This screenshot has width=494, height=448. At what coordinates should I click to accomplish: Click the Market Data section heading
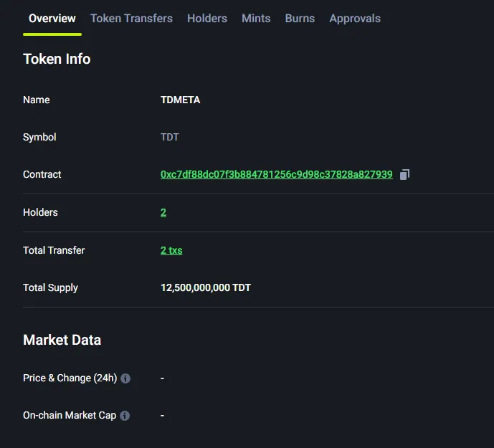tap(62, 340)
